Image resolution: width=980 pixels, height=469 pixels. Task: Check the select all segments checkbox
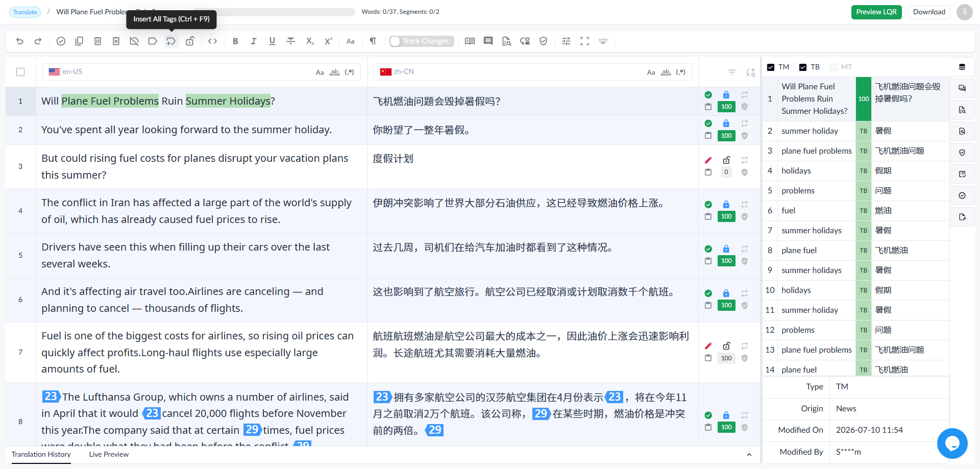(20, 72)
